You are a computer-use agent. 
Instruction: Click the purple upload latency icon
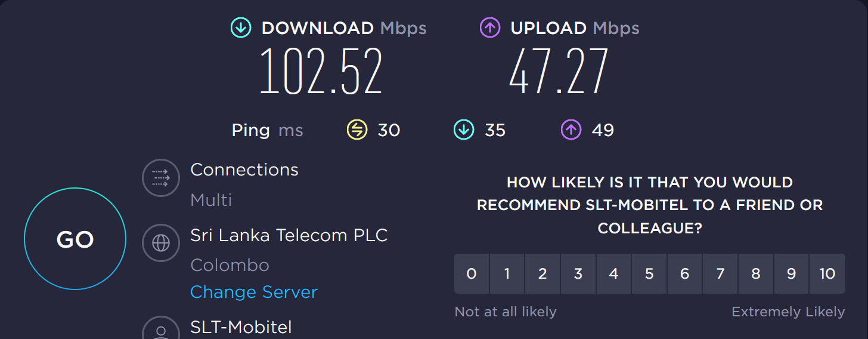click(x=571, y=130)
